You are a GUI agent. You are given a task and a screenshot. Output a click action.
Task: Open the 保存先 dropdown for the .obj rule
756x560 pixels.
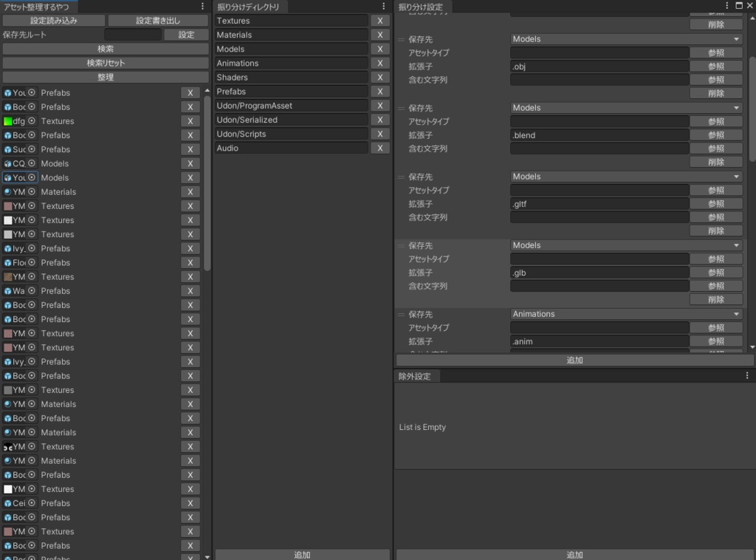(624, 38)
